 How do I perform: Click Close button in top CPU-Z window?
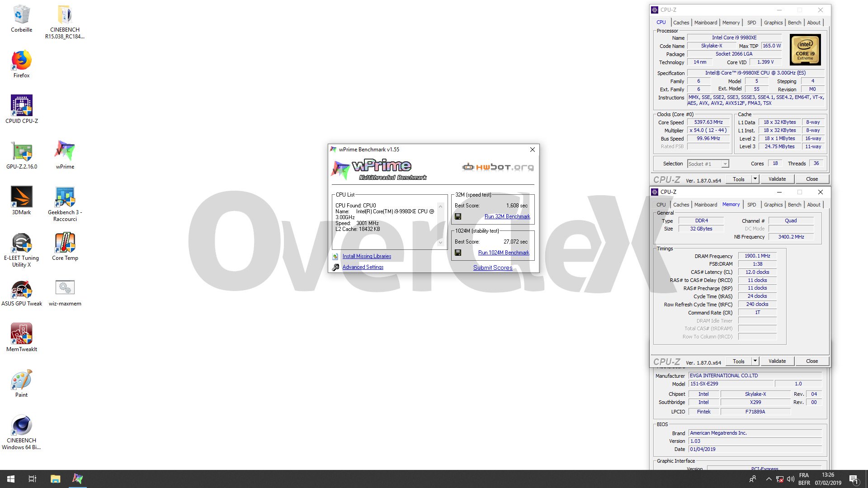pos(812,179)
